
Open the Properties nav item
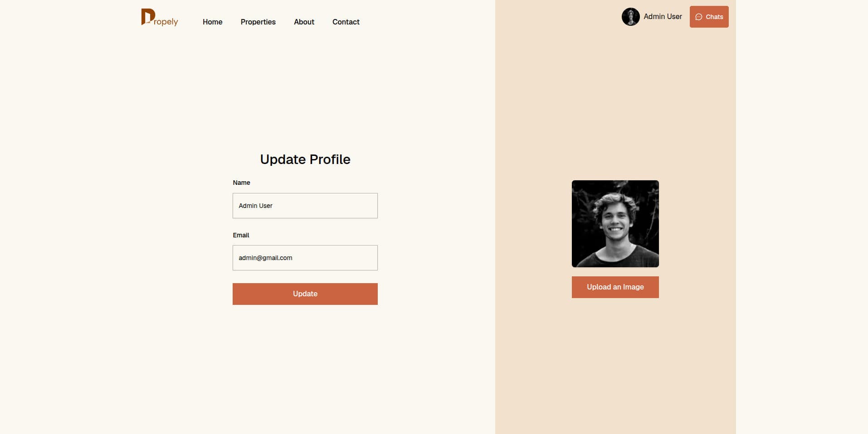(258, 22)
